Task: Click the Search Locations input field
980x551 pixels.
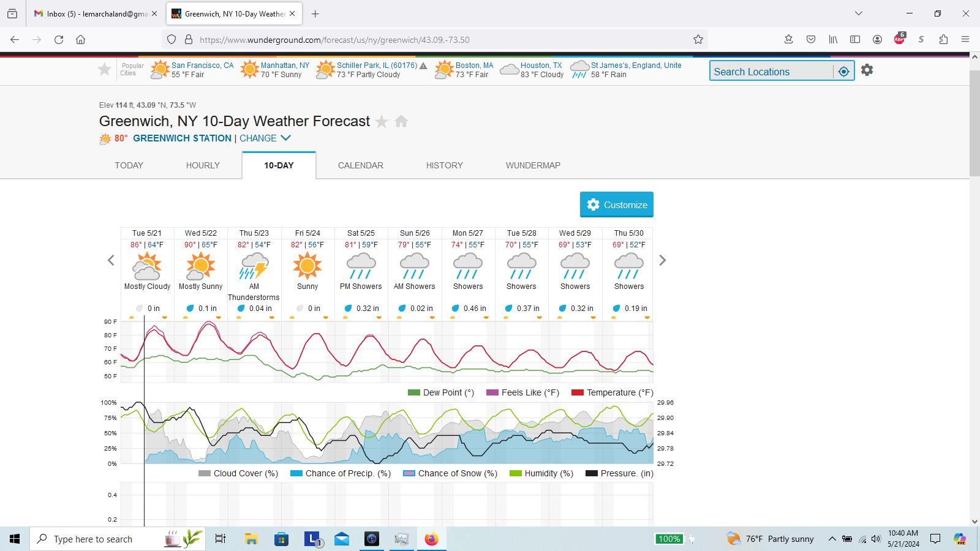Action: coord(771,72)
